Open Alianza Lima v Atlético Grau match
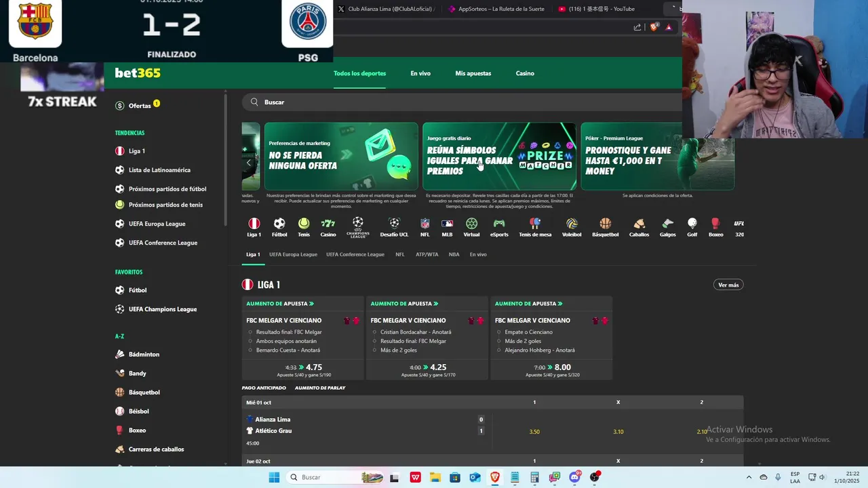 366,431
